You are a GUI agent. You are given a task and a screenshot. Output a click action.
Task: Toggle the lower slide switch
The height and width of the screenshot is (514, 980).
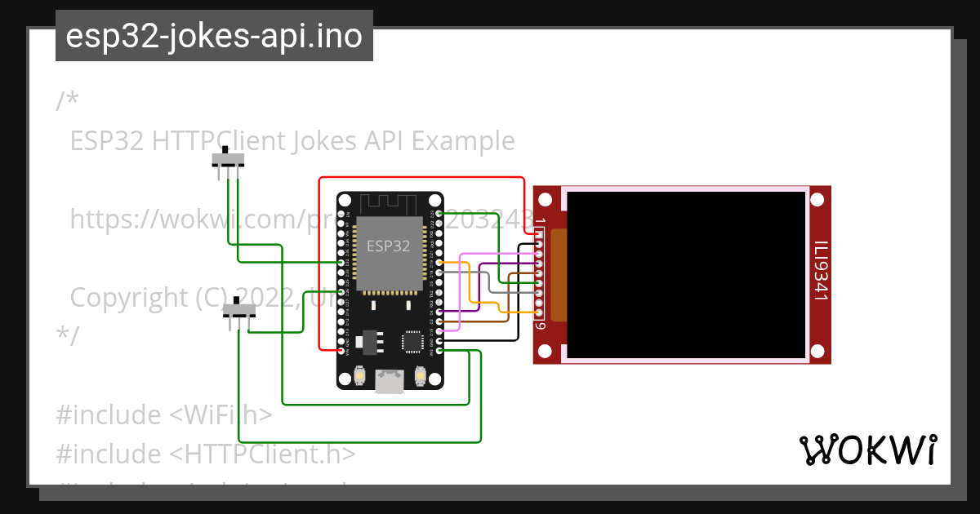point(238,310)
